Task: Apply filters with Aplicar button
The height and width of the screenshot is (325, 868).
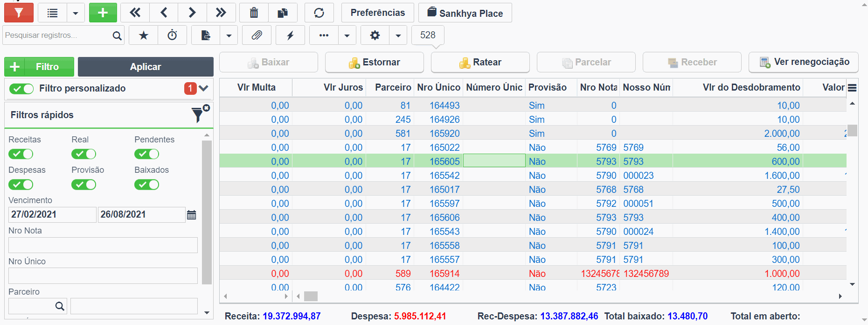Action: point(146,67)
